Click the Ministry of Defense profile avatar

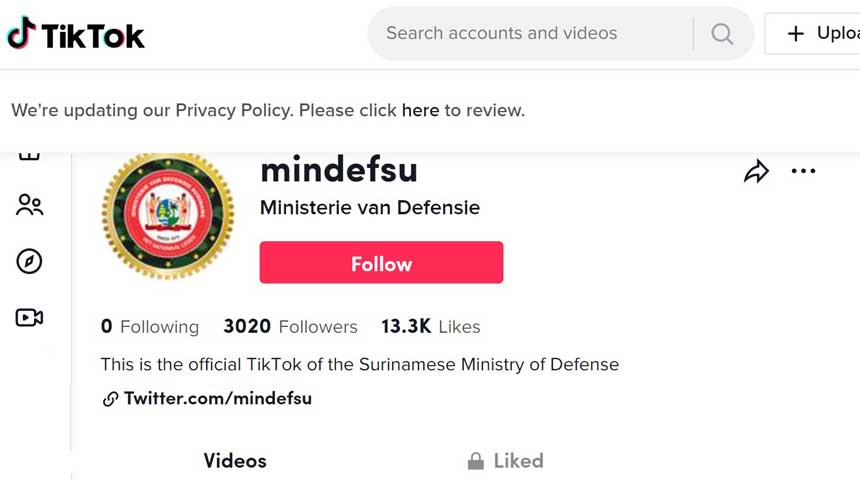tap(168, 216)
